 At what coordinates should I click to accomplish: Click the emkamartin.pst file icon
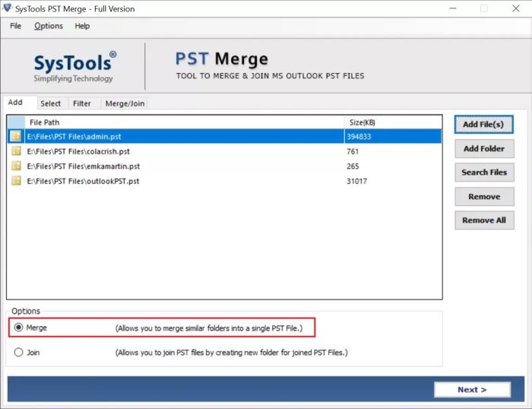(x=16, y=166)
